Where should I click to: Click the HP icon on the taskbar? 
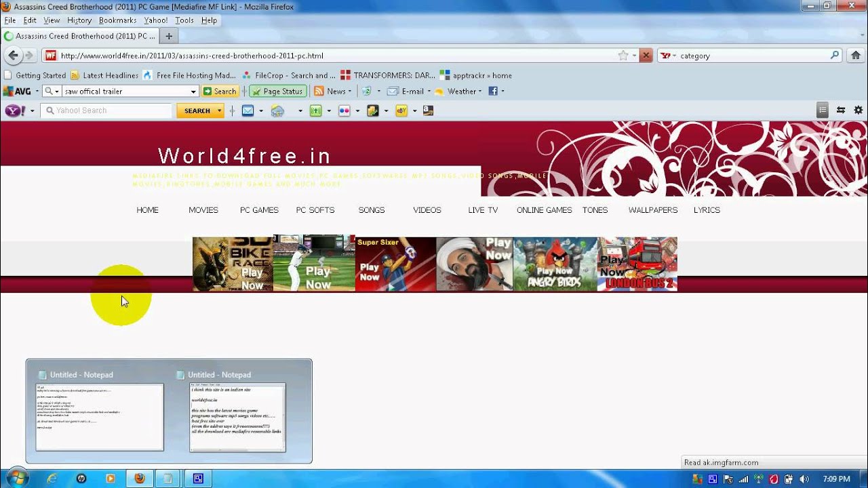81,479
